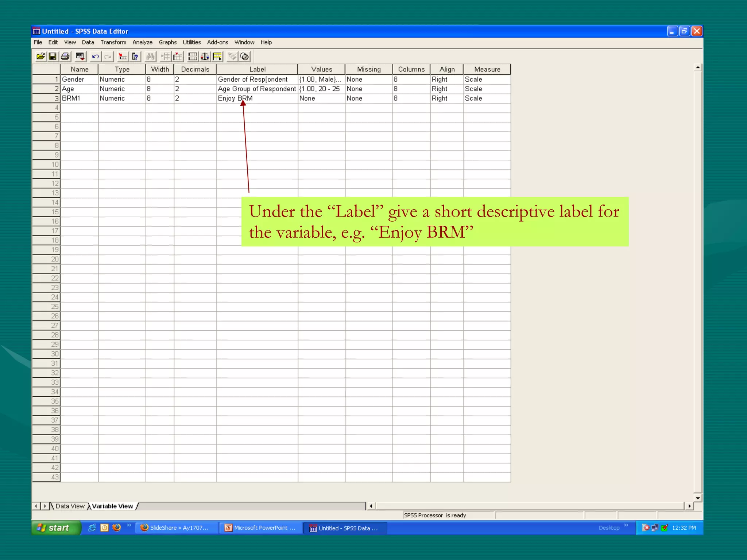Screen dimensions: 747x560
Task: Click the red shield tray icon
Action: point(645,528)
